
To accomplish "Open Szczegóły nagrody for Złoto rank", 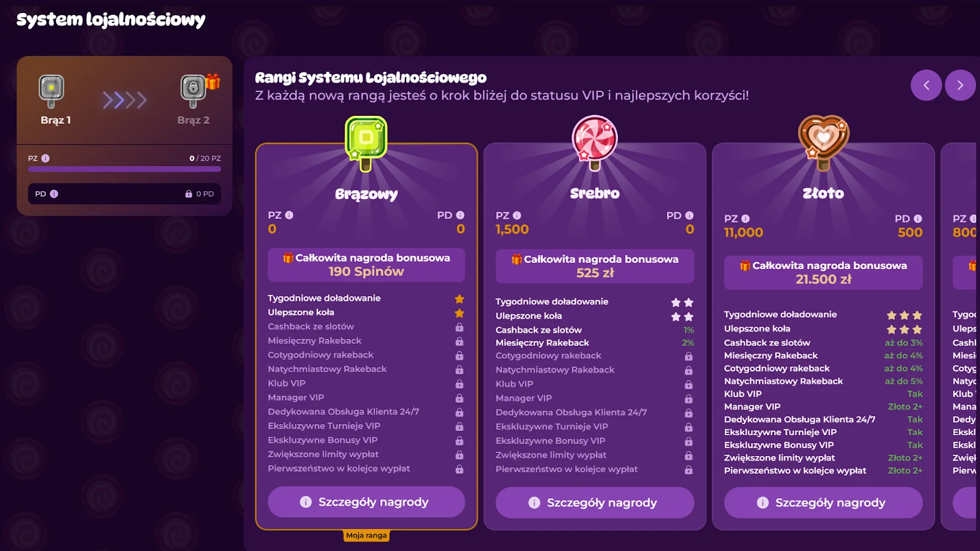I will pyautogui.click(x=823, y=503).
